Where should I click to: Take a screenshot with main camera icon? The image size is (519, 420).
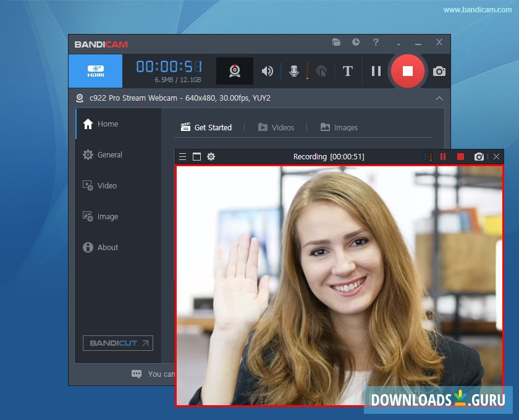tap(439, 71)
